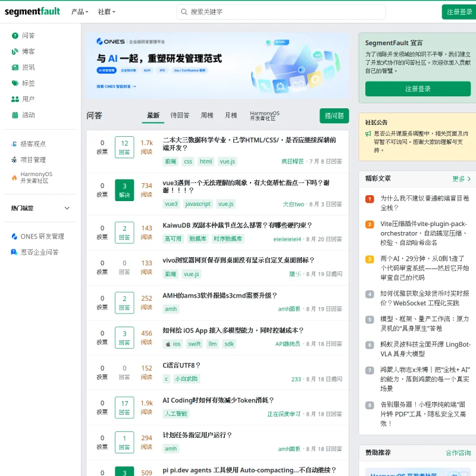
Task: Expand the 热门标签 section chevron
Action: pyautogui.click(x=67, y=208)
